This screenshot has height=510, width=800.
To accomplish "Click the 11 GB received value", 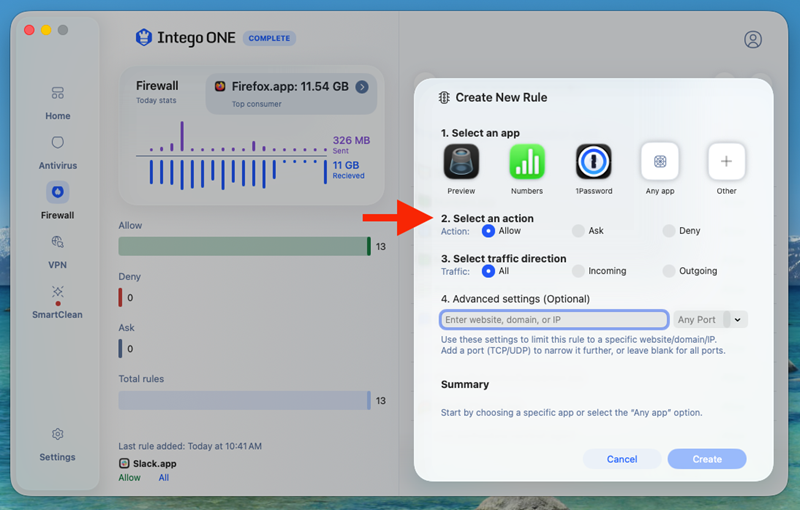I will coord(346,165).
